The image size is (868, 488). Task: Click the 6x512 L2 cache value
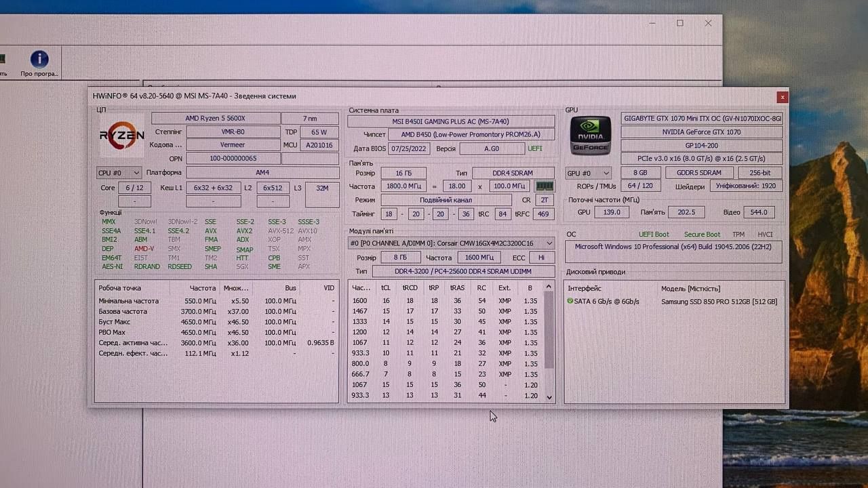(x=273, y=188)
